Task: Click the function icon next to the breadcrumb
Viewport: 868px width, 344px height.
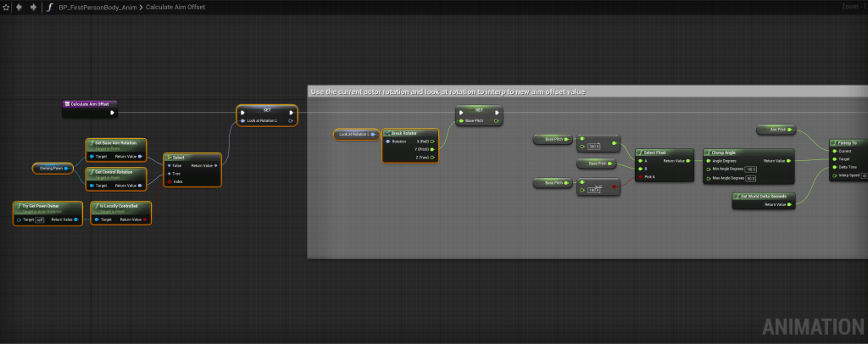Action: click(x=50, y=7)
